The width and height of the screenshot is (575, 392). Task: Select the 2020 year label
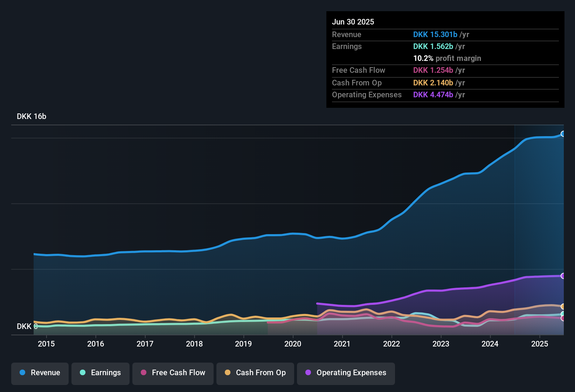(x=293, y=344)
